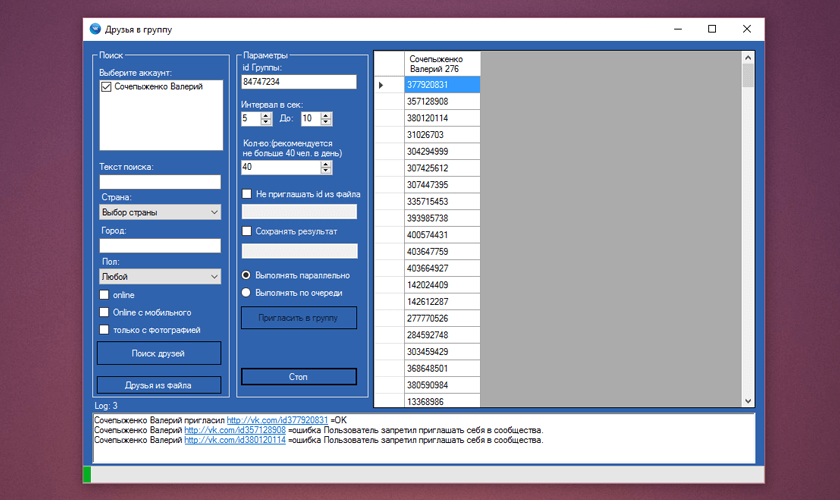Image resolution: width=840 pixels, height=500 pixels.
Task: Select cell 400574431
Action: pyautogui.click(x=442, y=235)
